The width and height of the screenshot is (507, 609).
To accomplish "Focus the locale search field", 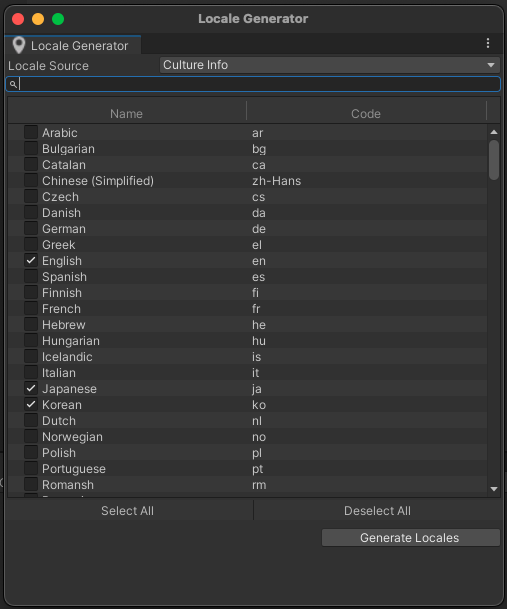I will coord(253,84).
